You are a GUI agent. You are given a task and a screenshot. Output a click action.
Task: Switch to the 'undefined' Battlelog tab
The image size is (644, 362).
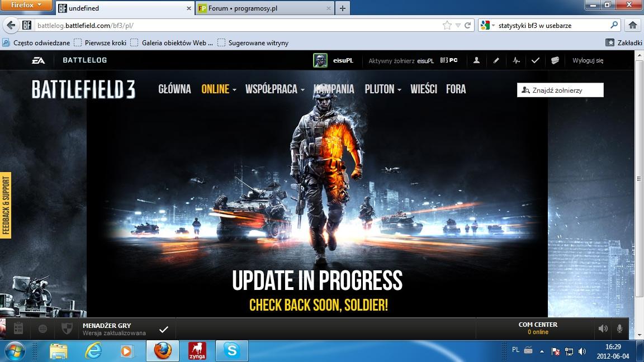(x=125, y=8)
